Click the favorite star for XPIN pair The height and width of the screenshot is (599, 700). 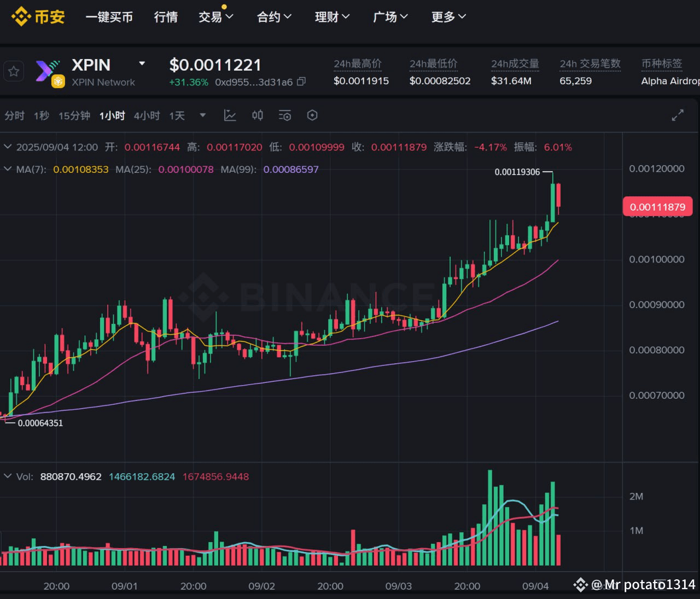tap(14, 71)
